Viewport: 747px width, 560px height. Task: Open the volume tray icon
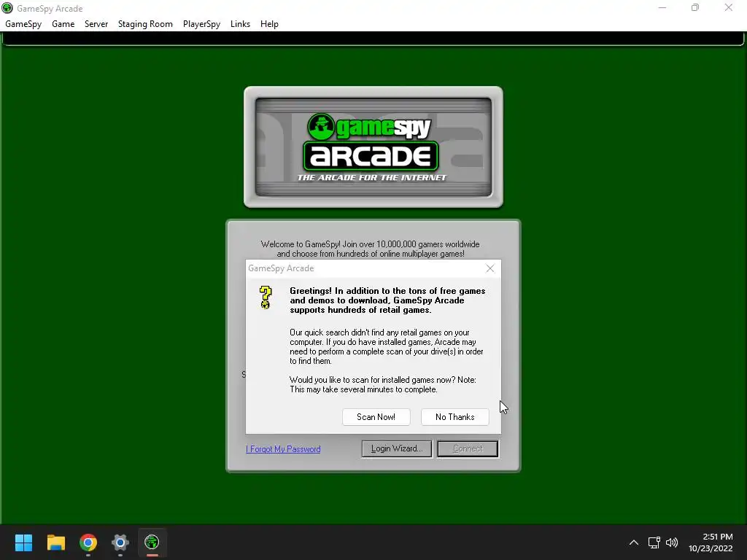(672, 542)
